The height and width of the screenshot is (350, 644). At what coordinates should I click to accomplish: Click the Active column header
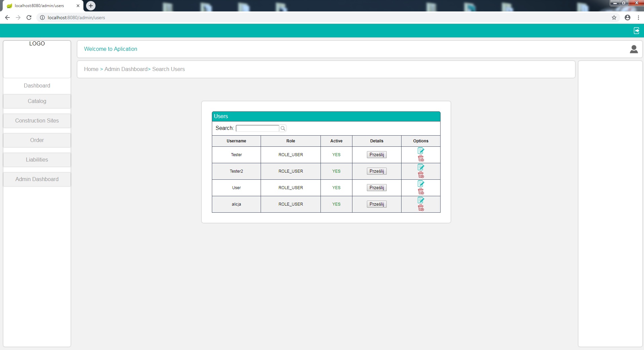[336, 141]
